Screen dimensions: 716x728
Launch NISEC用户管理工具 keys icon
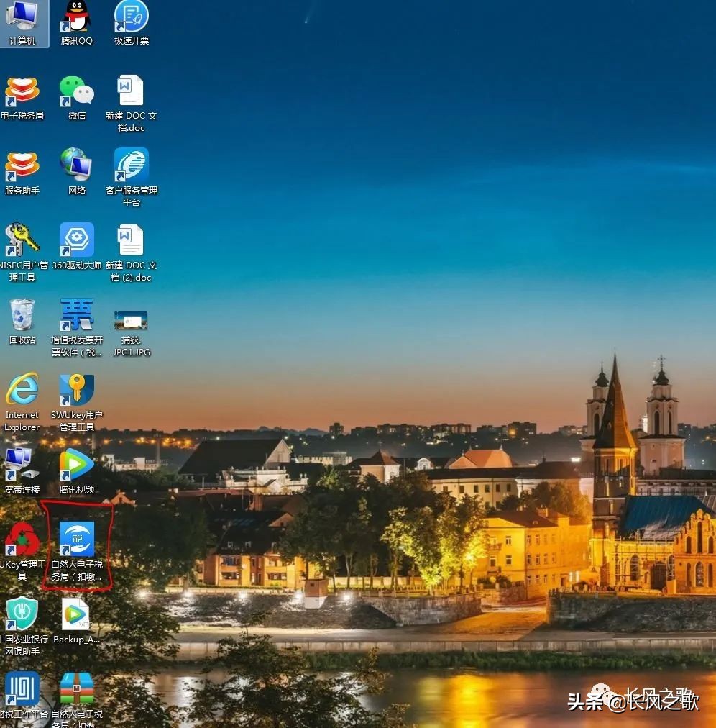coord(22,240)
